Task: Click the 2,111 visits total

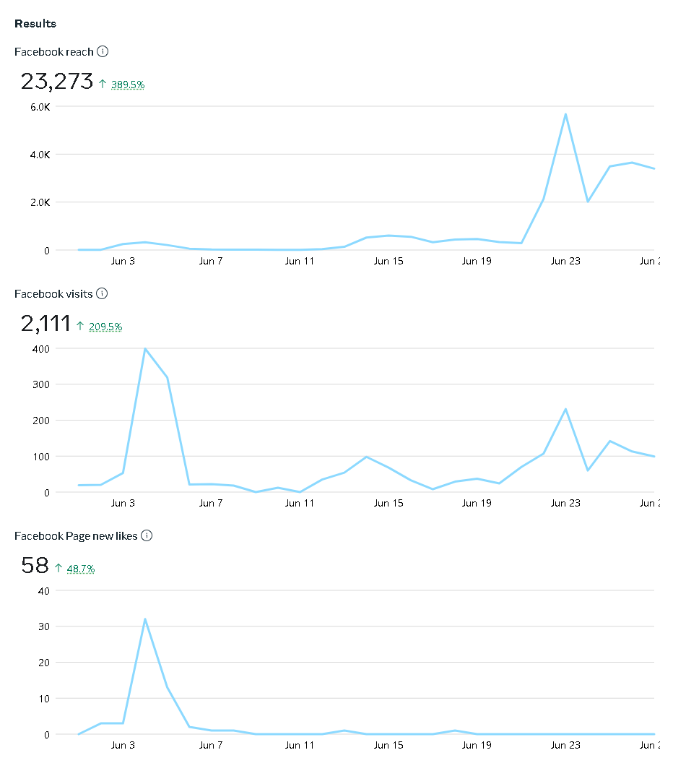Action: (45, 323)
